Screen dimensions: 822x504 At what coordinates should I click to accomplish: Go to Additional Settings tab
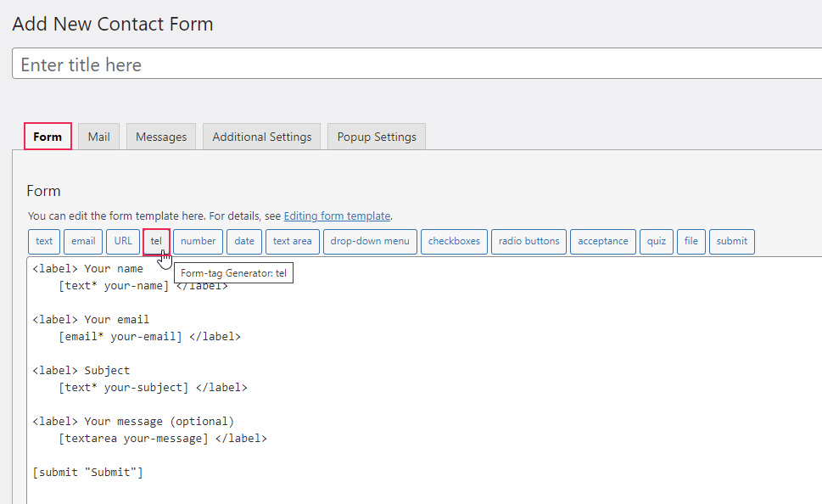261,137
